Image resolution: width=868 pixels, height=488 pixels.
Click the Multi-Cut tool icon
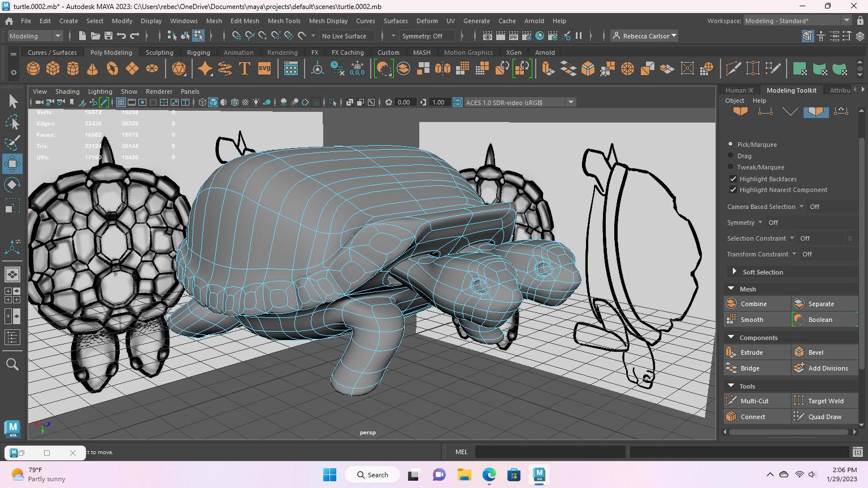click(x=754, y=401)
